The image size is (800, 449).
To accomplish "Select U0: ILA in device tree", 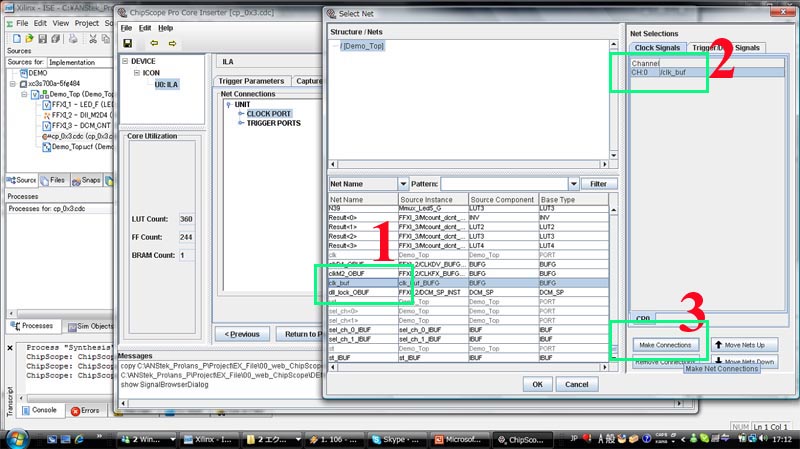I will tap(166, 84).
